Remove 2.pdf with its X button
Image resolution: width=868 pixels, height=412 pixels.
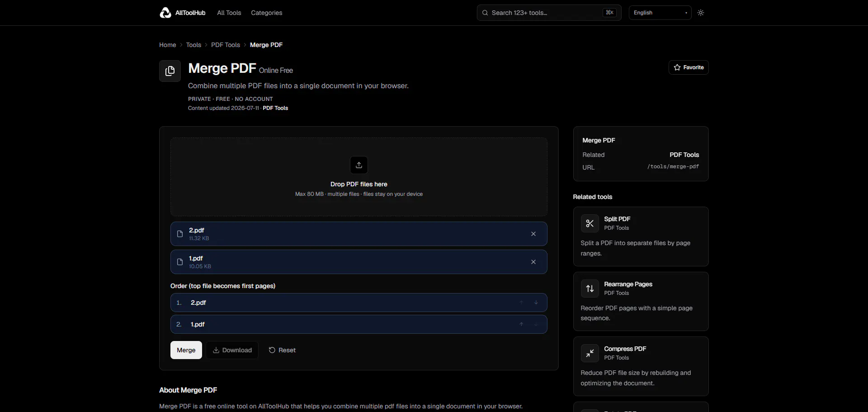(533, 234)
